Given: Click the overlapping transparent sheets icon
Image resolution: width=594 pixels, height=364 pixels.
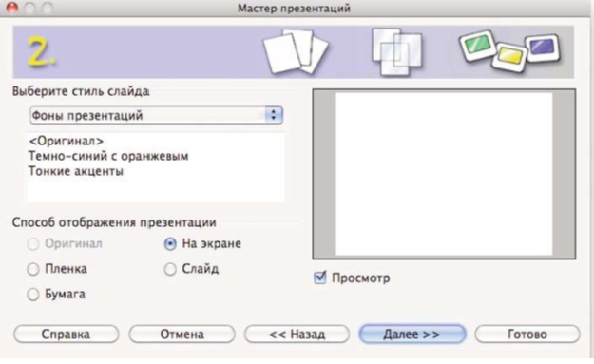Looking at the screenshot, I should pos(396,52).
